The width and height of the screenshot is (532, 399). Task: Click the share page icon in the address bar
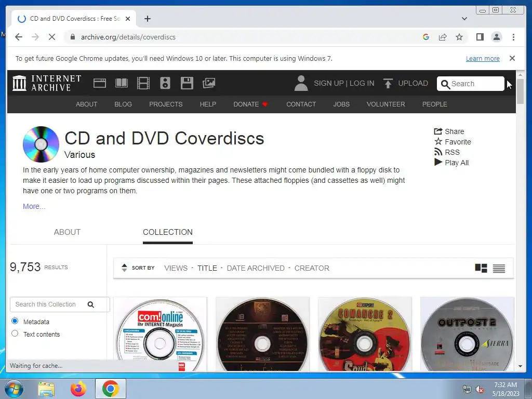[x=443, y=37]
